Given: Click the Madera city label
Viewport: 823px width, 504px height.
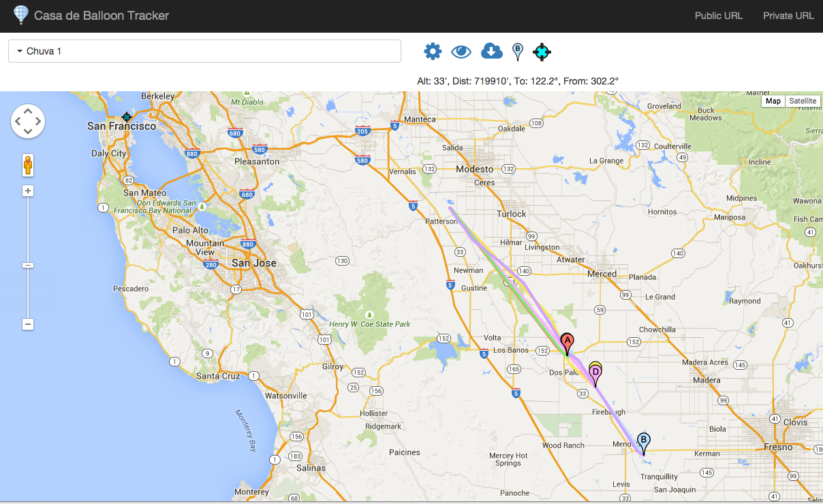Looking at the screenshot, I should (x=706, y=380).
